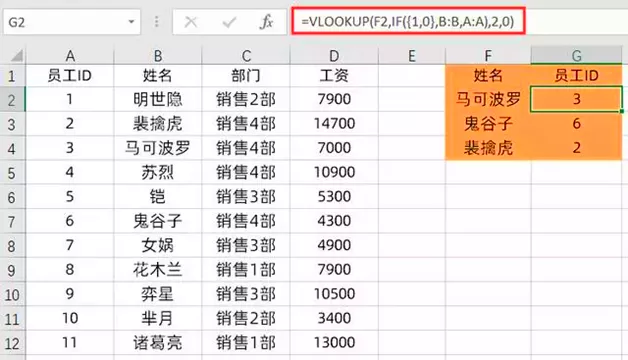Select row 5 header
Image resolution: width=628 pixels, height=360 pixels.
12,173
